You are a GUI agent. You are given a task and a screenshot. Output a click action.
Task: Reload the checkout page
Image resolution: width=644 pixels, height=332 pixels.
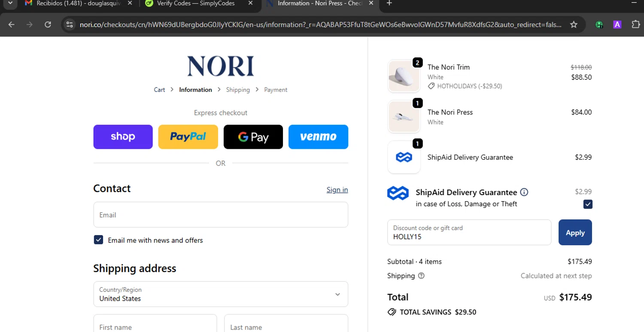click(x=48, y=24)
